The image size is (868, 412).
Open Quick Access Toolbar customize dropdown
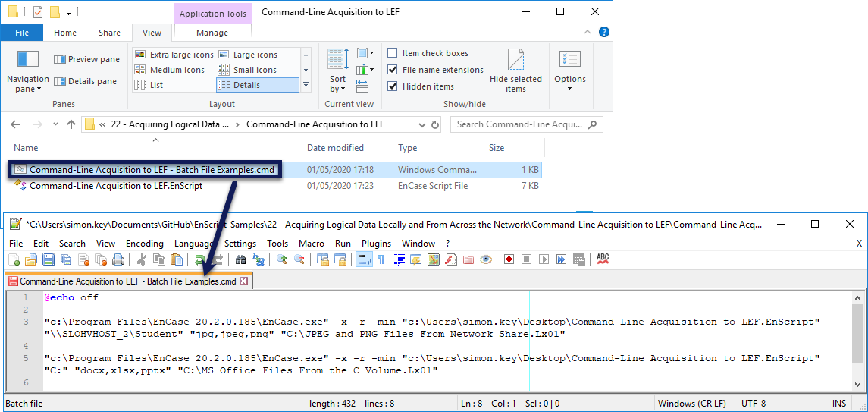tap(69, 11)
